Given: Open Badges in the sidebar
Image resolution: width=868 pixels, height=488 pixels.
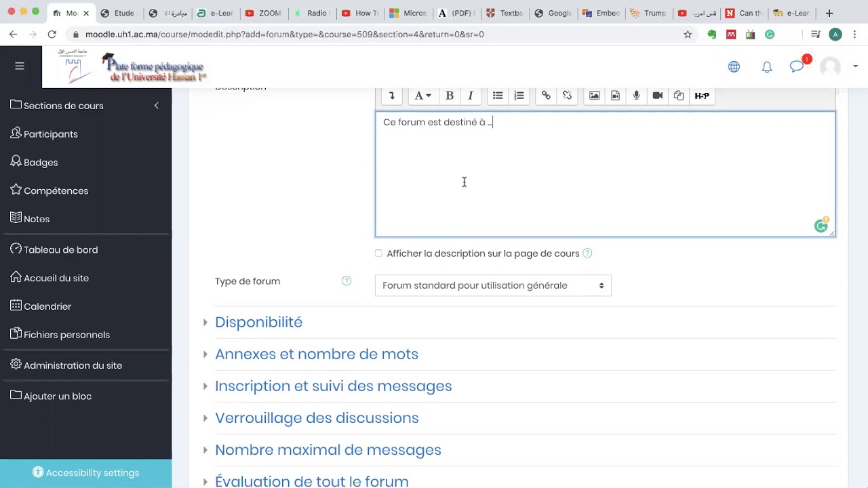Looking at the screenshot, I should [34, 162].
